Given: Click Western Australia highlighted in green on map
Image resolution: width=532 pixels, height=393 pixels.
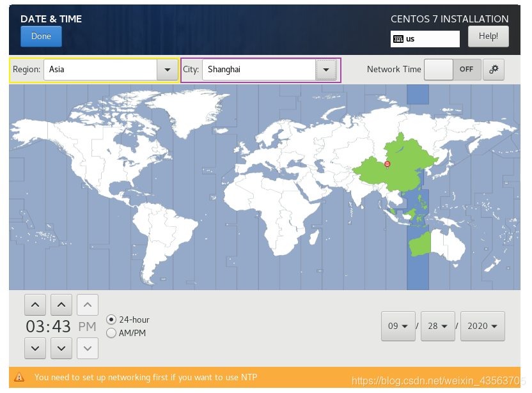Looking at the screenshot, I should pos(420,245).
